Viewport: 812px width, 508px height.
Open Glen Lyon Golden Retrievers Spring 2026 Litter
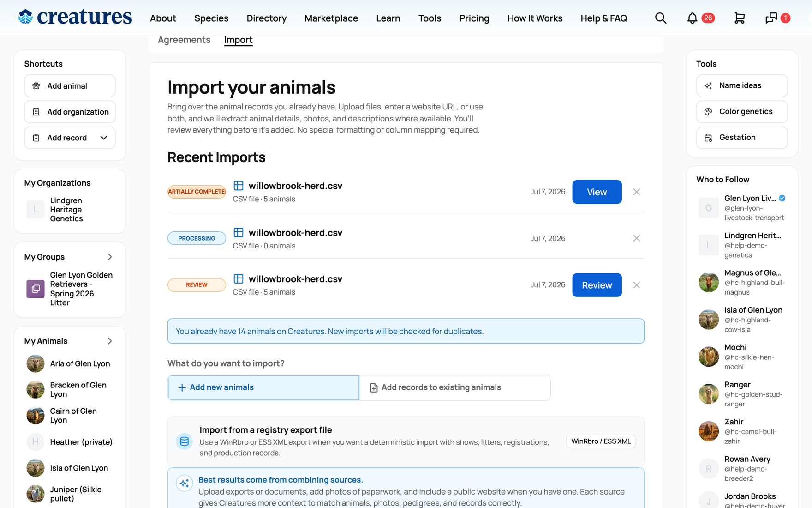tap(81, 289)
